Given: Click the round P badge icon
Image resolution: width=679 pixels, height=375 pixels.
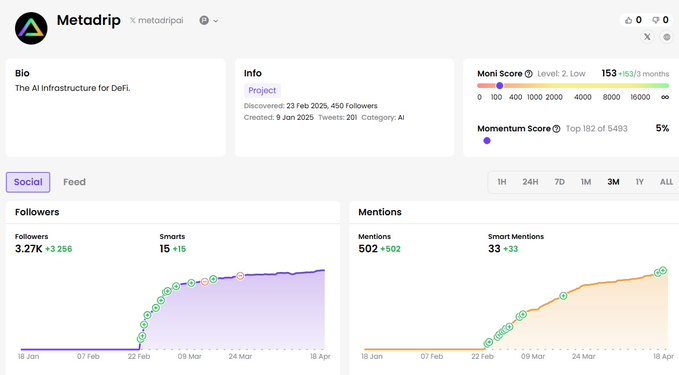Looking at the screenshot, I should pyautogui.click(x=204, y=20).
